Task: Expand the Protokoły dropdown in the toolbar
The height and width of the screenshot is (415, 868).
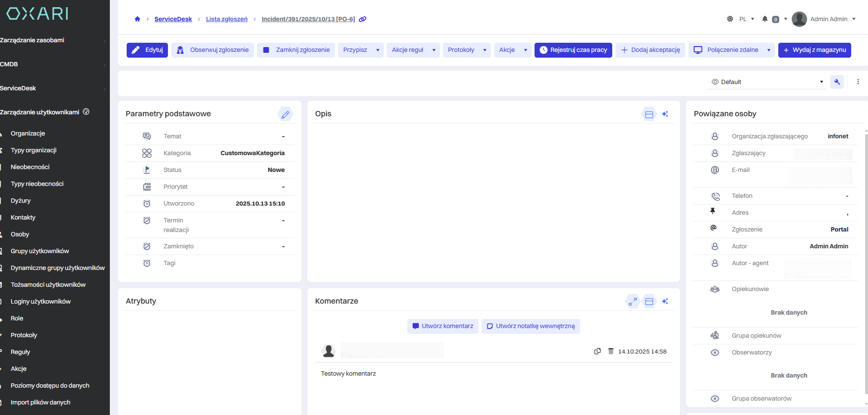Action: pos(485,50)
